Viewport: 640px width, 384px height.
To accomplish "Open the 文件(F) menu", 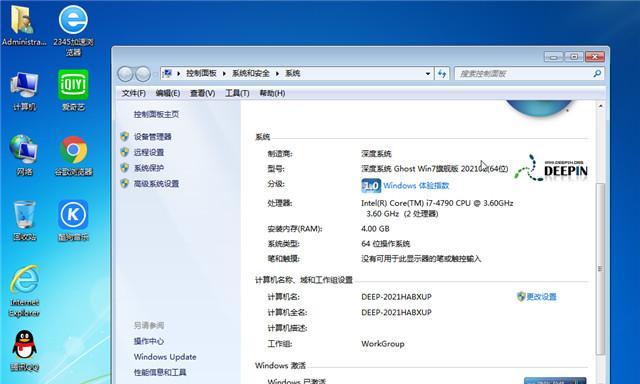I will pos(133,93).
